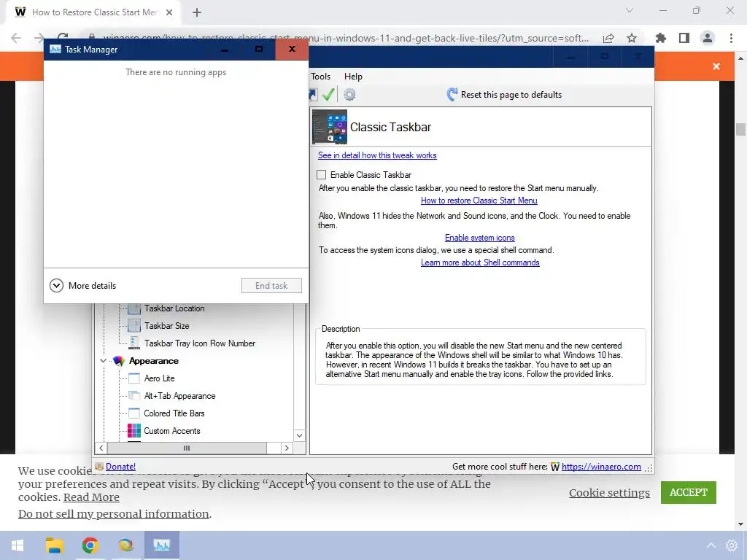Follow How to restore Classic Start Menu link
747x560 pixels.
point(479,201)
